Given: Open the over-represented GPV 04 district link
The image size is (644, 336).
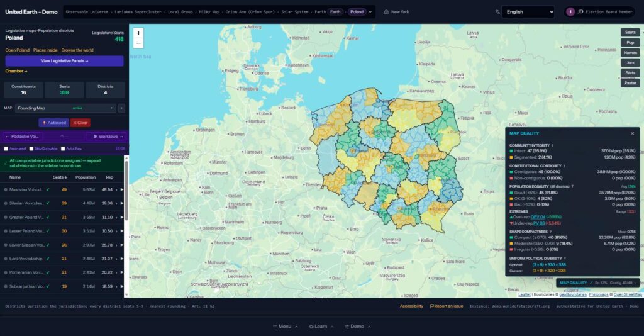Looking at the screenshot, I should click(538, 217).
